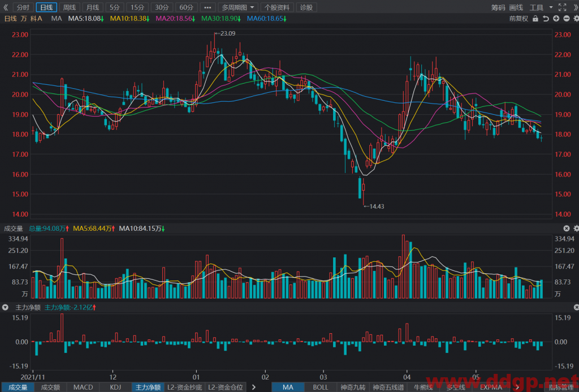Click MA30:18.90 legend value
The image size is (579, 392).
[x=221, y=19]
